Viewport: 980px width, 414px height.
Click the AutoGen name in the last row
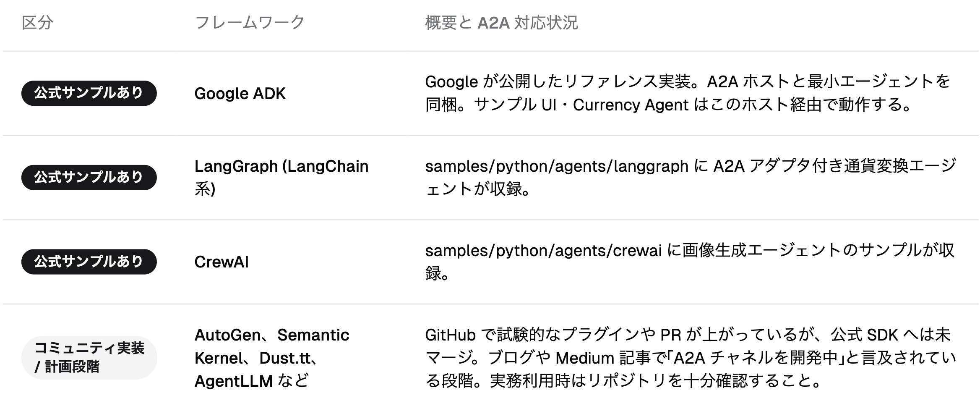pos(227,335)
